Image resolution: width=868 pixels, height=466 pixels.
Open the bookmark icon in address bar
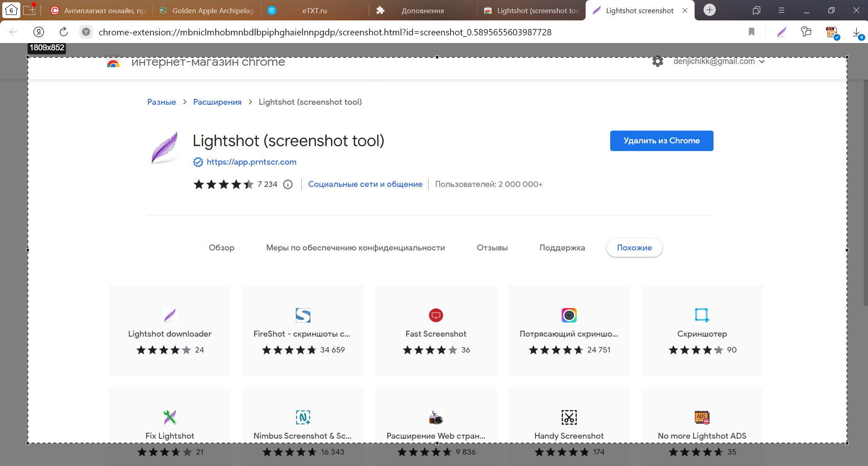752,32
